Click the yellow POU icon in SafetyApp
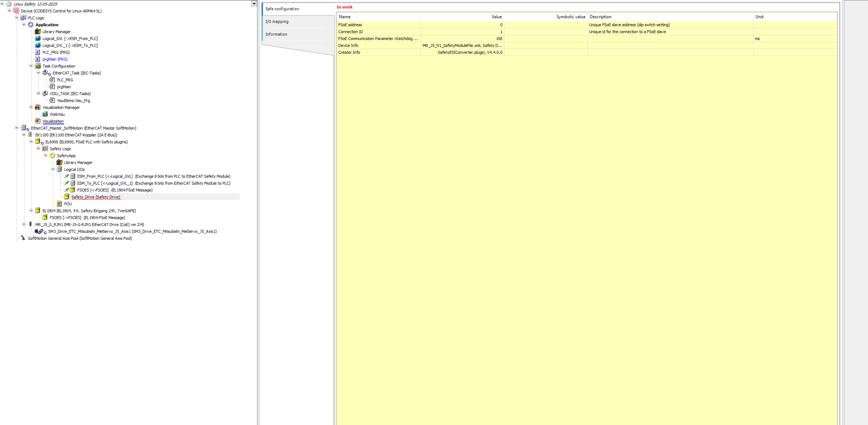 [x=59, y=204]
